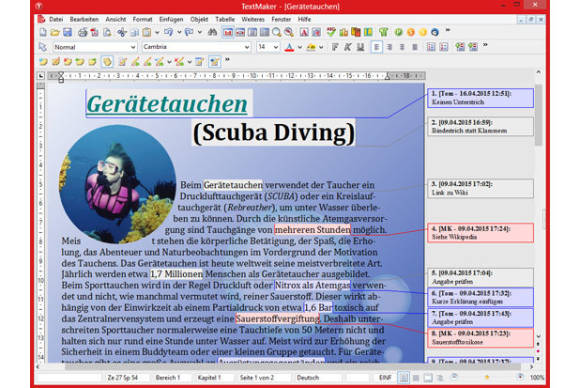The image size is (580, 388).
Task: Expand the font color dropdown arrow
Action: pos(300,47)
